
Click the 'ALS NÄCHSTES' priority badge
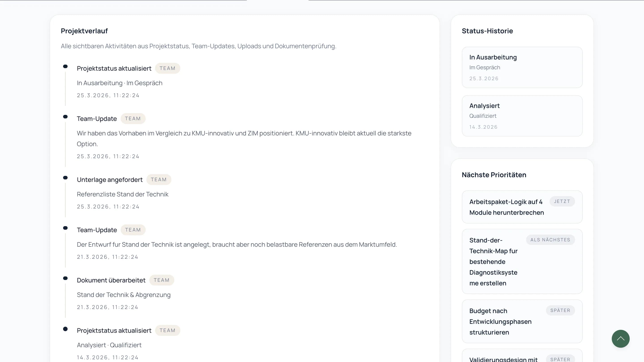click(550, 240)
